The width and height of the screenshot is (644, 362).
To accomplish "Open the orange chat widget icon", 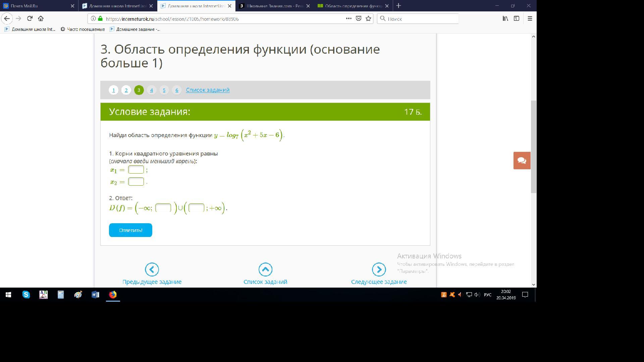I will 522,161.
